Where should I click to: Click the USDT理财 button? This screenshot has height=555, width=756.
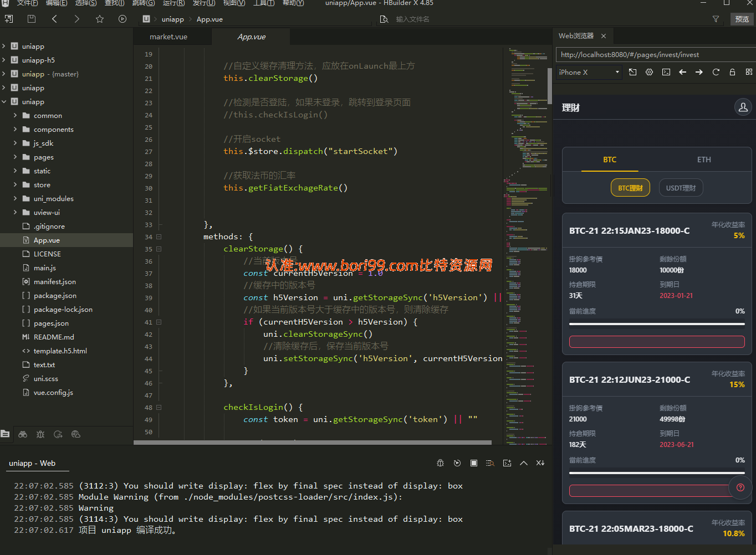681,188
